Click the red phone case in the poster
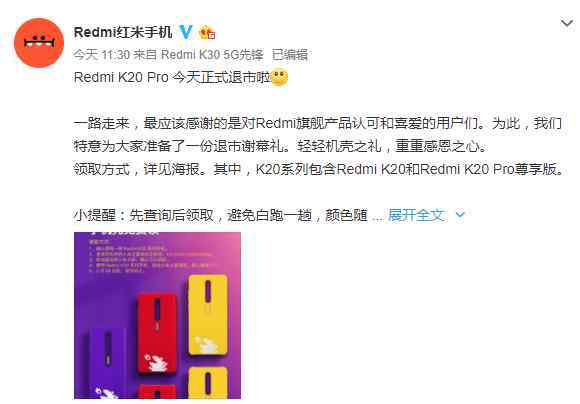This screenshot has height=404, width=580. 157,334
